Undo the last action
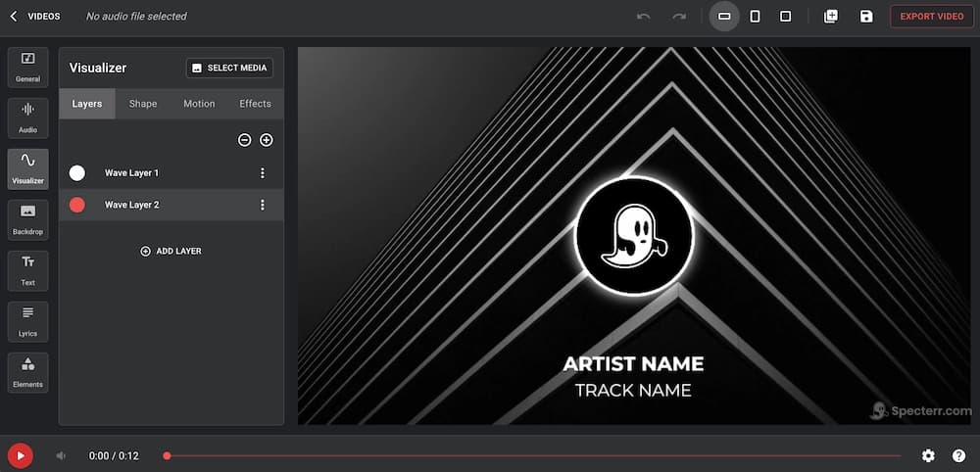Viewport: 980px width, 472px height. tap(643, 17)
